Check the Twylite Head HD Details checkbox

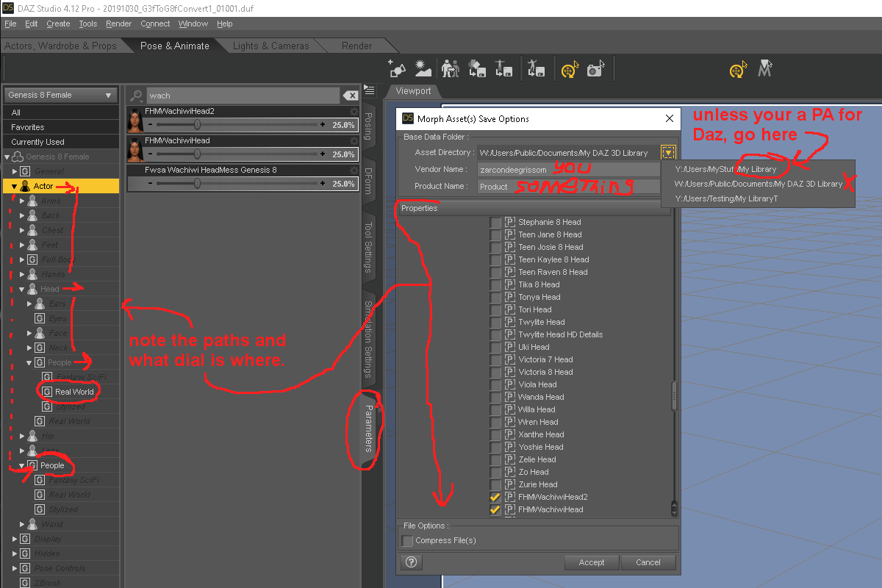coord(495,334)
